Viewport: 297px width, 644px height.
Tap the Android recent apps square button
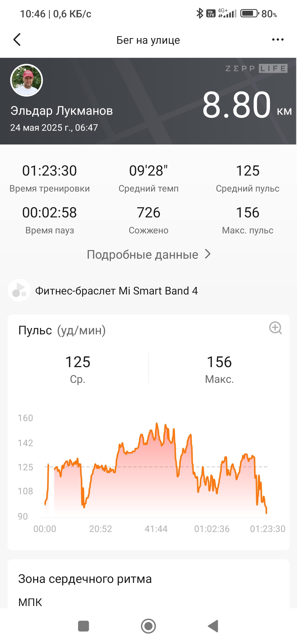coord(83,626)
